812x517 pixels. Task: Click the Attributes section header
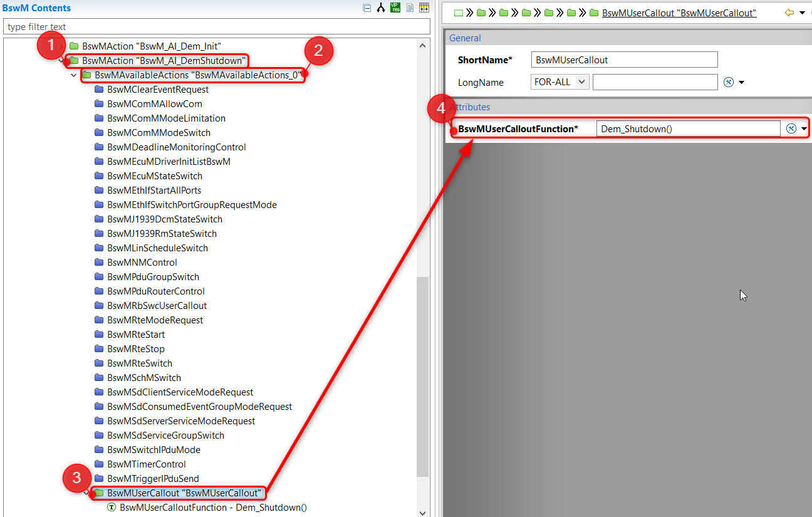click(x=469, y=107)
